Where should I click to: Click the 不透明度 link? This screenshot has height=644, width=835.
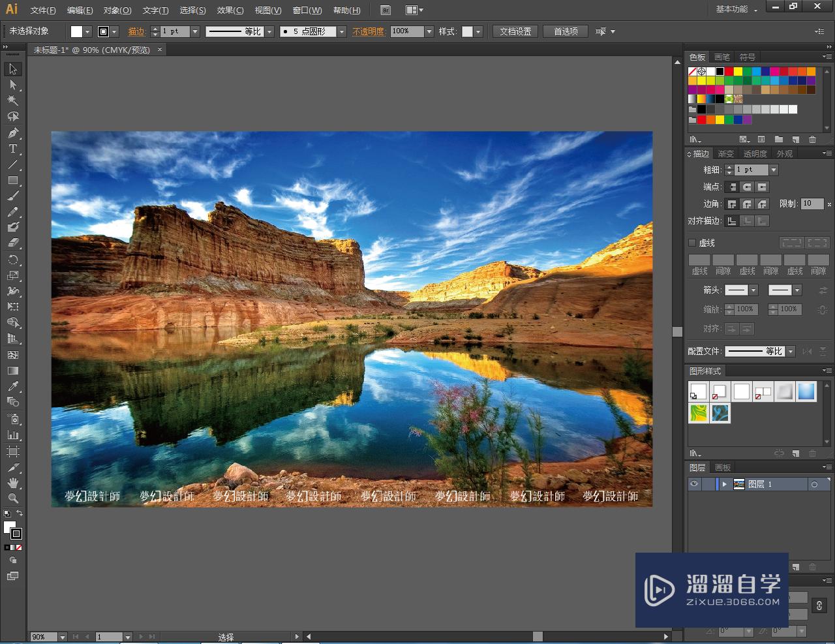pos(369,31)
